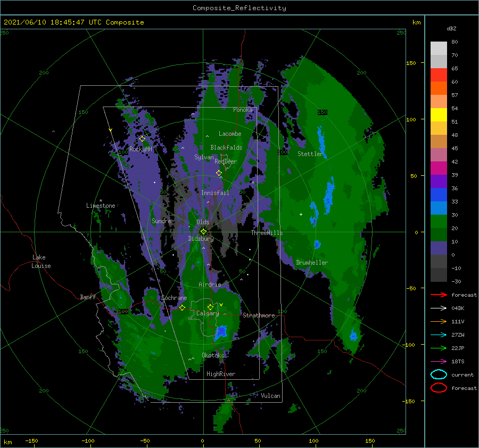Click the Okotoks town label
The image size is (479, 448).
point(213,355)
